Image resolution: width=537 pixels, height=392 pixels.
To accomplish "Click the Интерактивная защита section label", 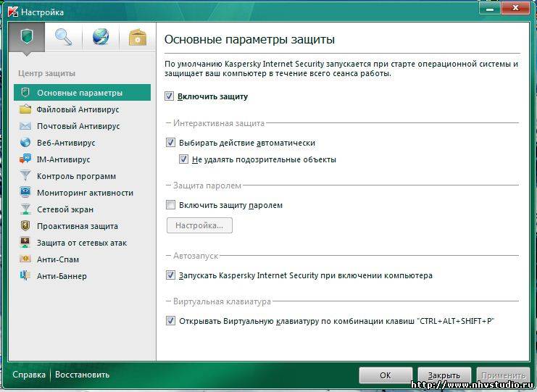I will point(219,123).
